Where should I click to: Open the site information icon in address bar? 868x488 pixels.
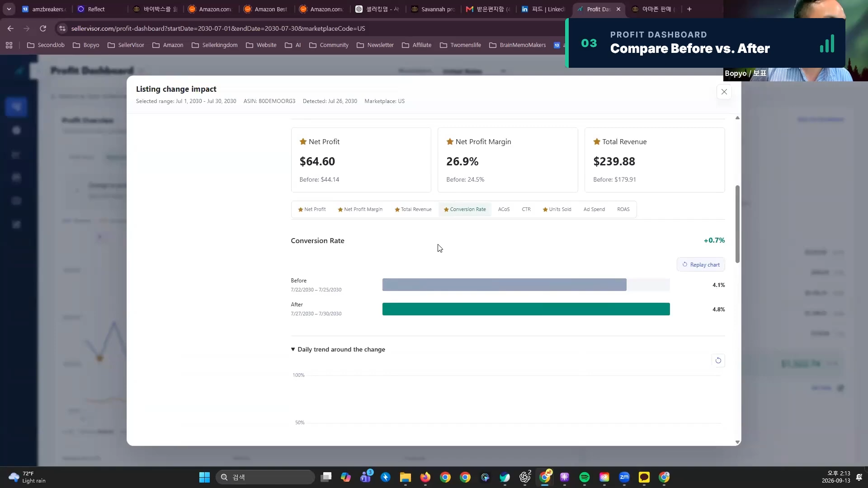click(62, 28)
